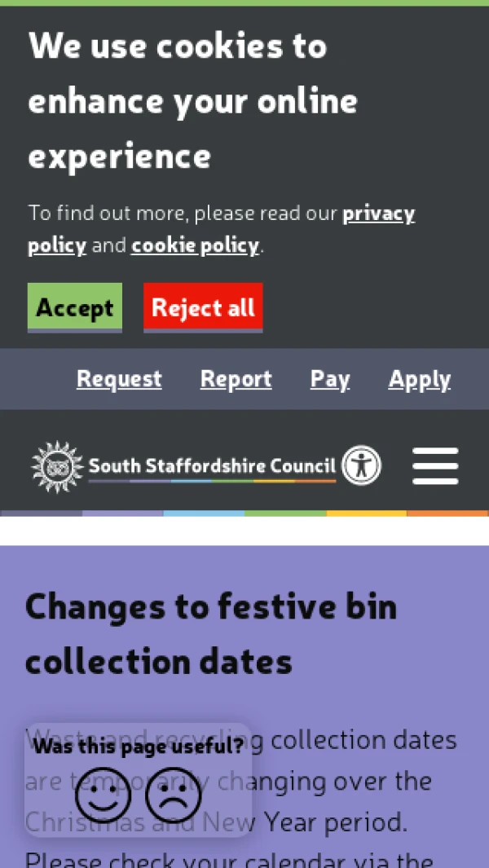Click the 'Was this page useful?' label
Image resolution: width=489 pixels, height=868 pixels.
point(138,746)
